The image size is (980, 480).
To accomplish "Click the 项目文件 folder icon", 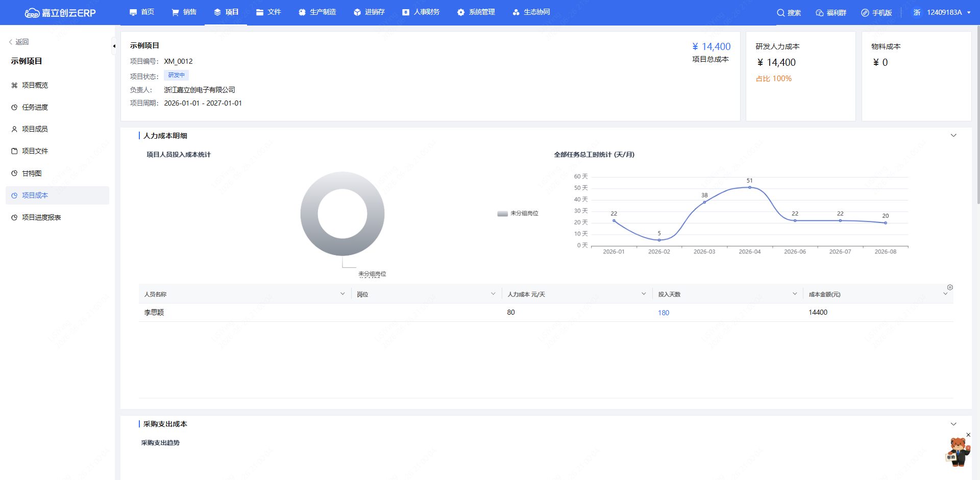I will [x=14, y=151].
